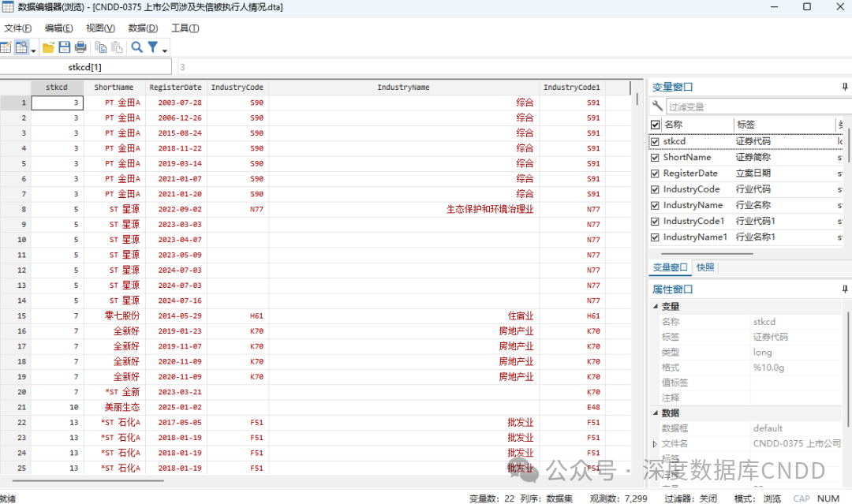
Task: Select the ShortName column header
Action: click(x=114, y=88)
